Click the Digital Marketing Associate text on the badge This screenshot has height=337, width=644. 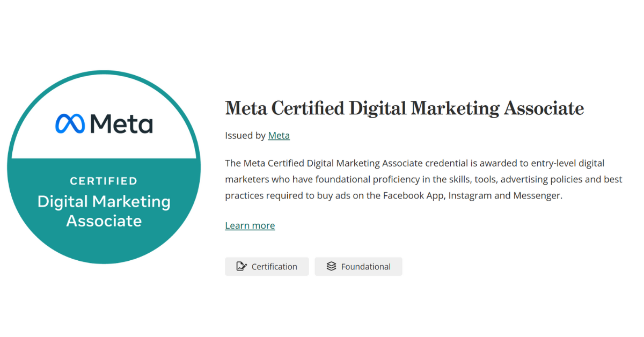pyautogui.click(x=104, y=211)
